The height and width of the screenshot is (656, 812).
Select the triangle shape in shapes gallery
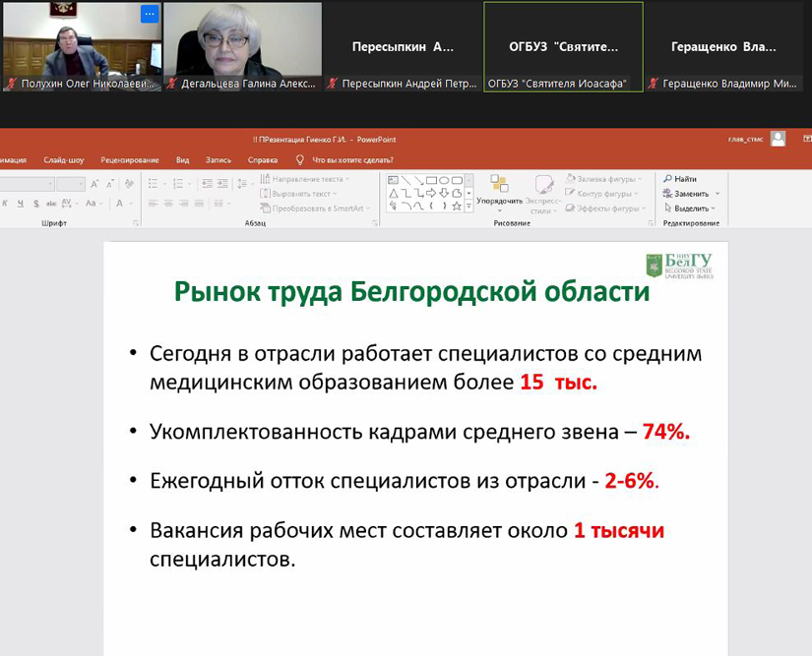coord(394,193)
